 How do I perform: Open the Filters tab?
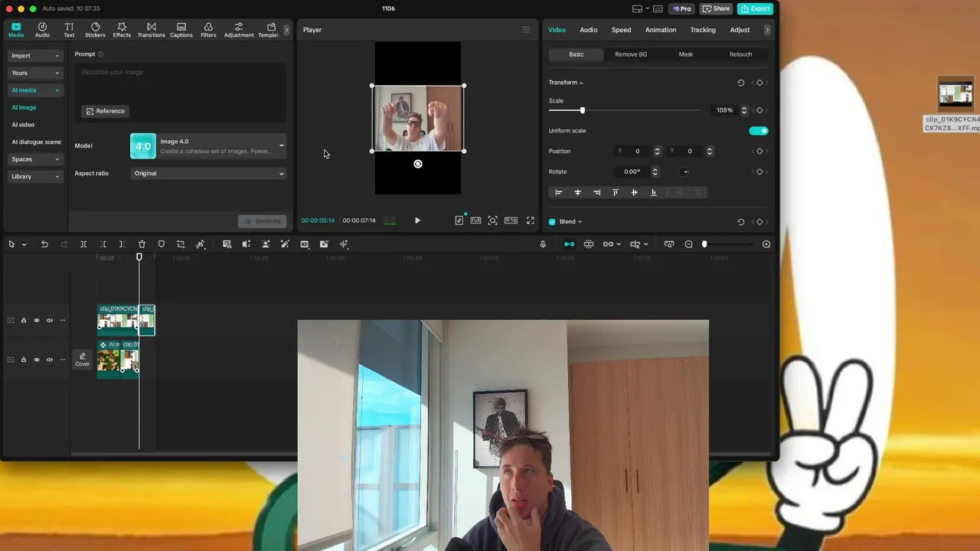(208, 30)
